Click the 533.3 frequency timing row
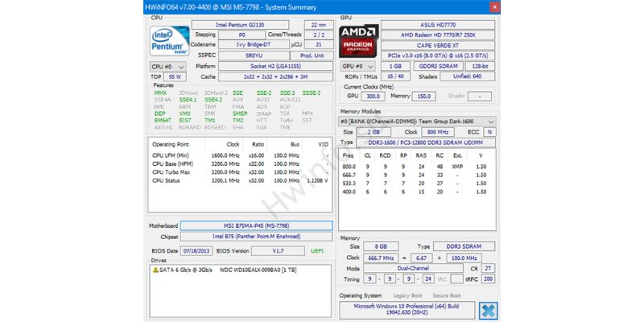Viewport: 644px width, 322px height. pyautogui.click(x=417, y=184)
